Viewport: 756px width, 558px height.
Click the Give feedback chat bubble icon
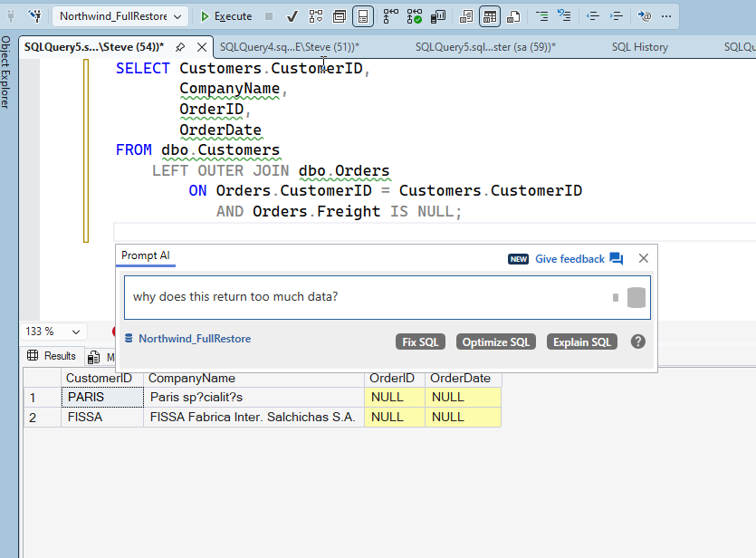pos(617,259)
